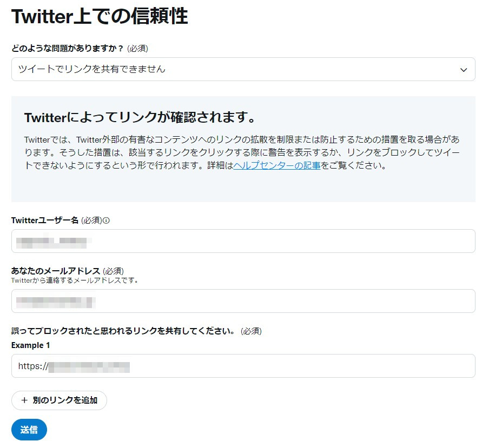The image size is (482, 448).
Task: Submit the form with 送信 button
Action: click(29, 430)
